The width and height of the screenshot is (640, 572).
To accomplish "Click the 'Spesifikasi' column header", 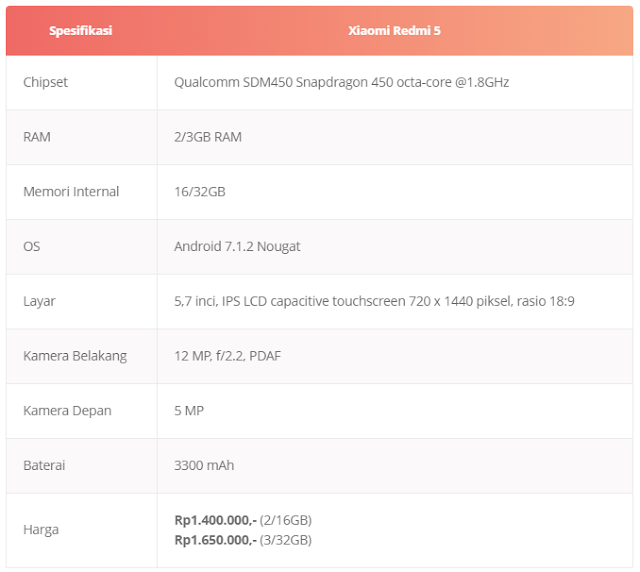I will tap(81, 31).
